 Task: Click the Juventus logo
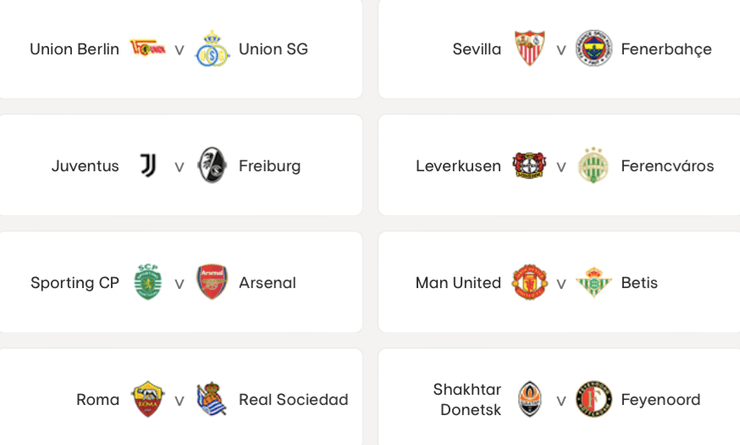(x=147, y=166)
